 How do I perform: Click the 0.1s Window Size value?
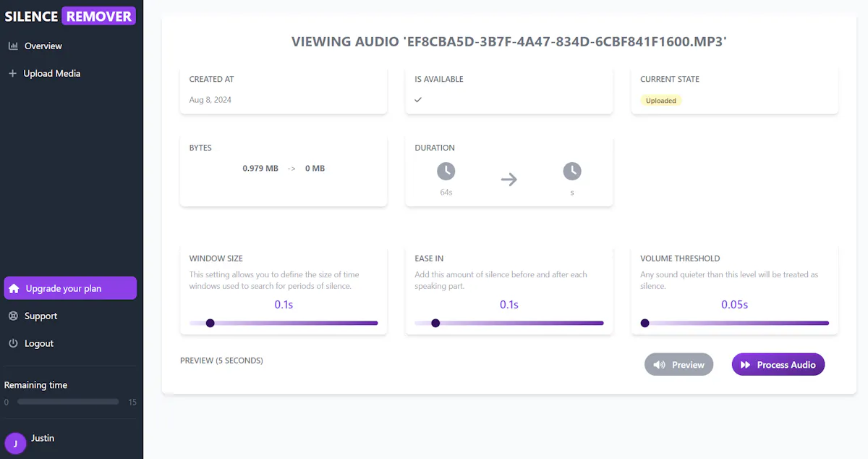(284, 305)
